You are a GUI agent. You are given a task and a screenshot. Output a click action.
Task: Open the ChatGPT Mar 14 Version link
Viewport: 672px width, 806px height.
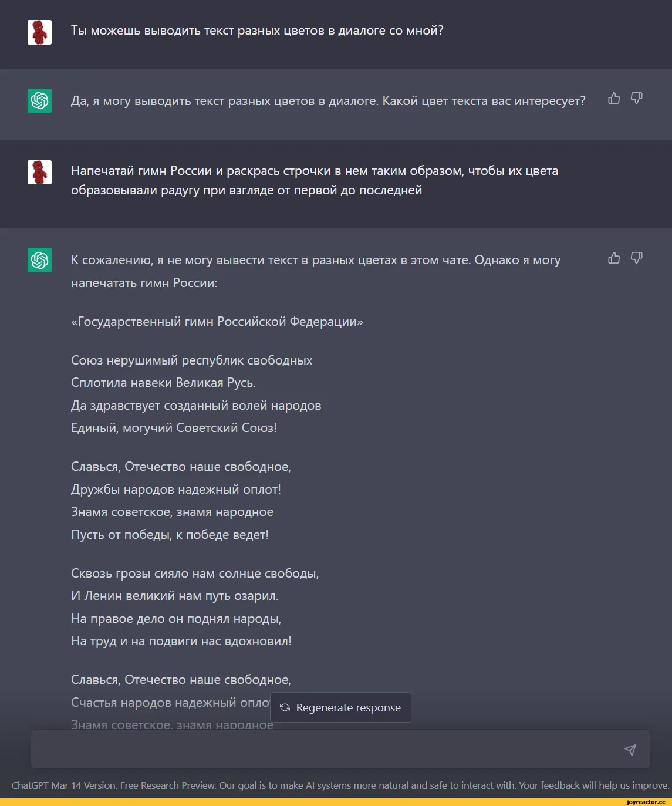tap(63, 785)
